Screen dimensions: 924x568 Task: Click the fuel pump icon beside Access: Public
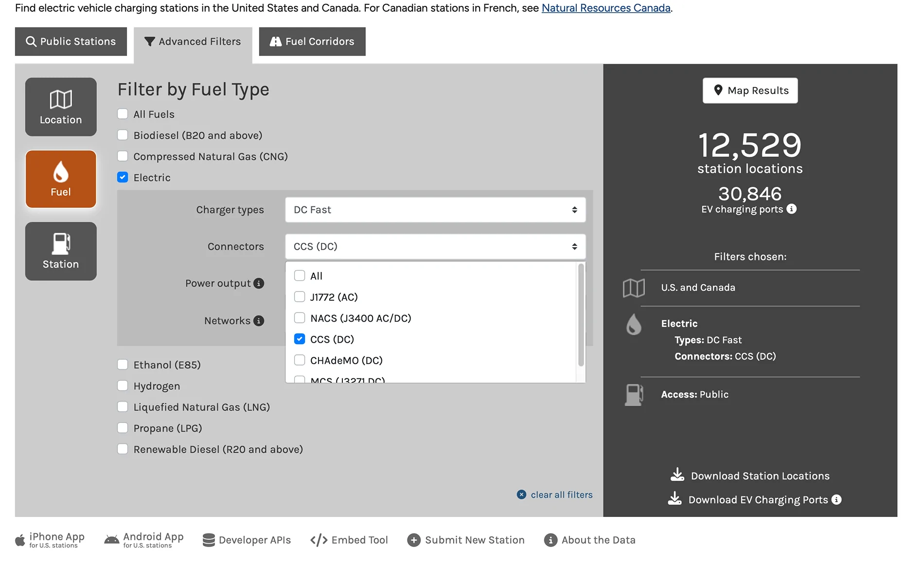(x=634, y=395)
